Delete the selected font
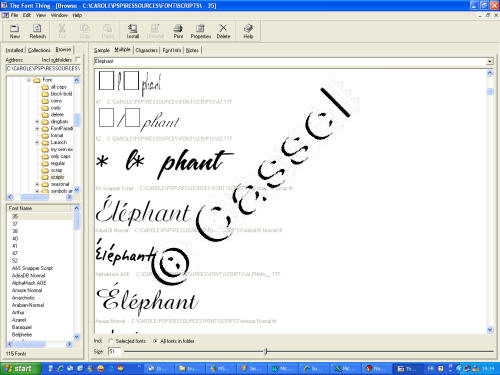 (223, 31)
